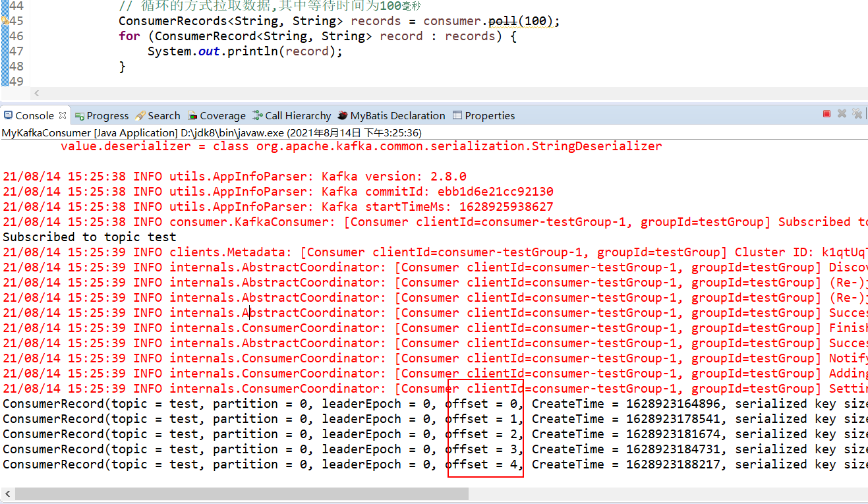Remove the current launch from console
The width and height of the screenshot is (868, 504).
(842, 113)
